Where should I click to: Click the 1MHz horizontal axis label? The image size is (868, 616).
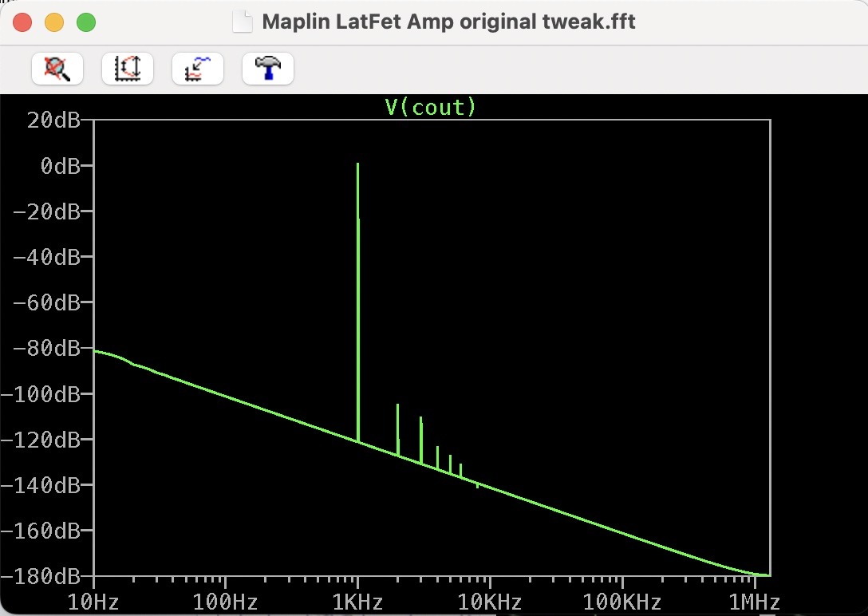(755, 602)
